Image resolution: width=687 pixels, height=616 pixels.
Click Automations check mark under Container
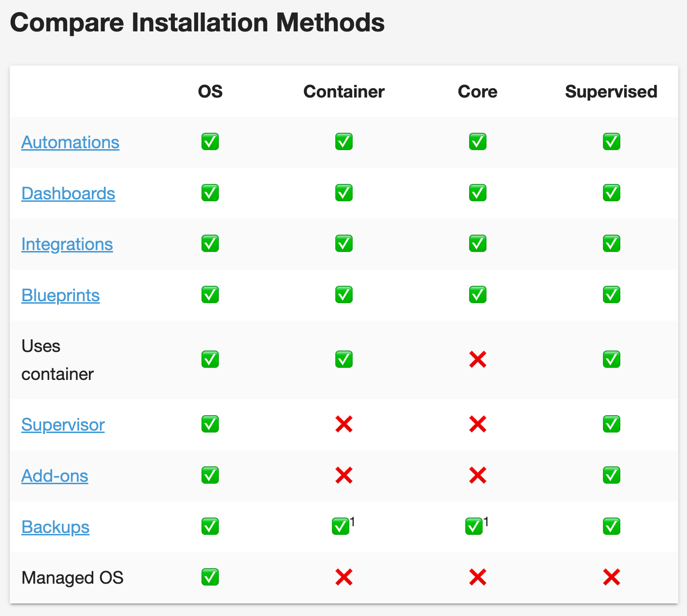(x=344, y=142)
